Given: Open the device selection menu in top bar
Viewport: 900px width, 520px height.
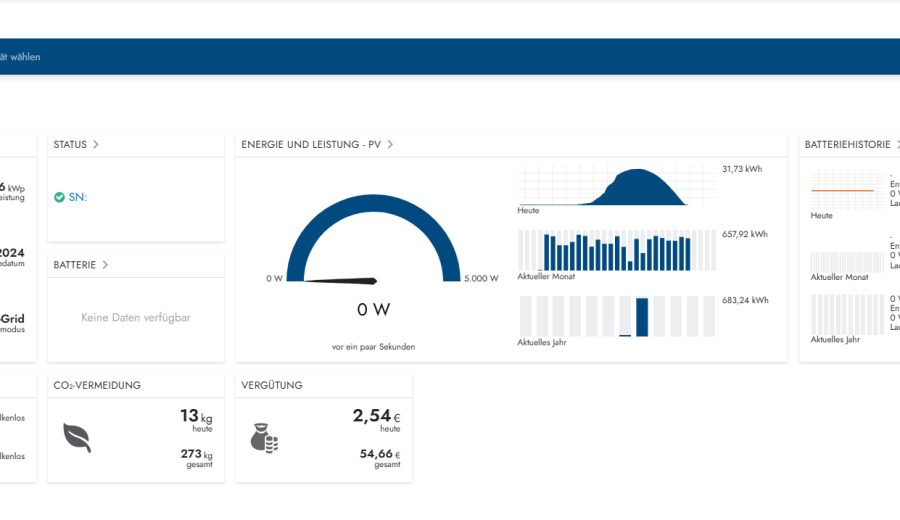Looking at the screenshot, I should click(20, 57).
